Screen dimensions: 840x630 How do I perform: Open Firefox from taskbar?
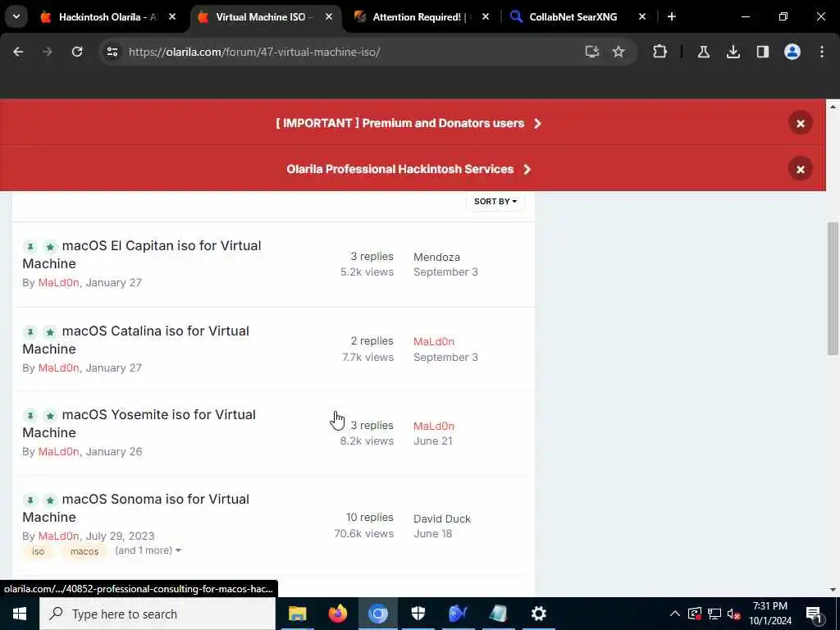pos(337,614)
